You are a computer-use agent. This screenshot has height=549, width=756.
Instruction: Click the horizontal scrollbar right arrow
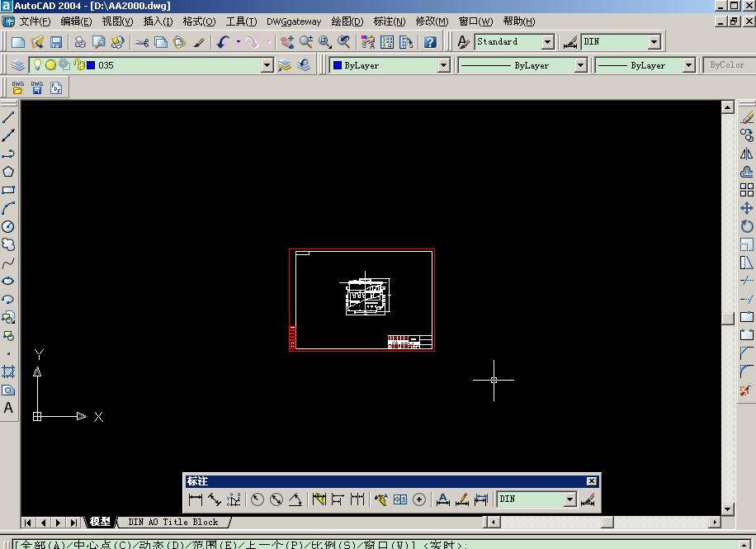[715, 522]
